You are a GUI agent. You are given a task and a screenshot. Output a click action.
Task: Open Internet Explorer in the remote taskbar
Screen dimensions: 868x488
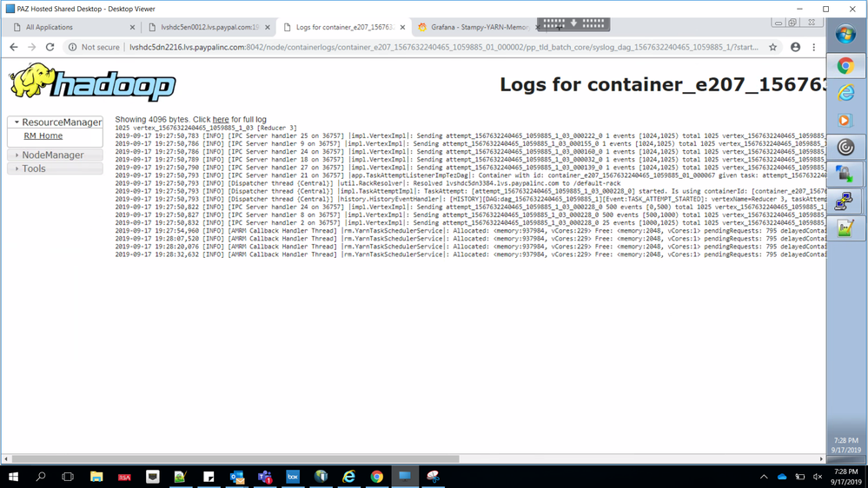pyautogui.click(x=845, y=93)
